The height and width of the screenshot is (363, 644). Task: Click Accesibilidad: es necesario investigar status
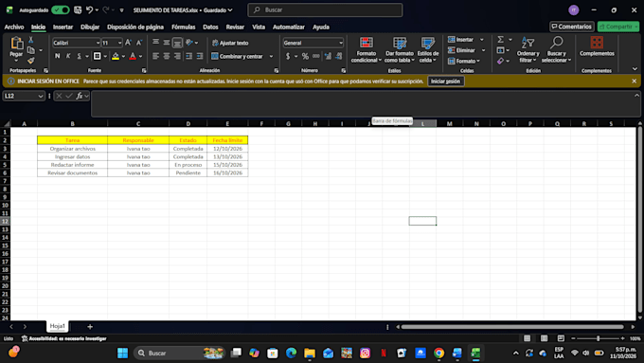(64, 338)
